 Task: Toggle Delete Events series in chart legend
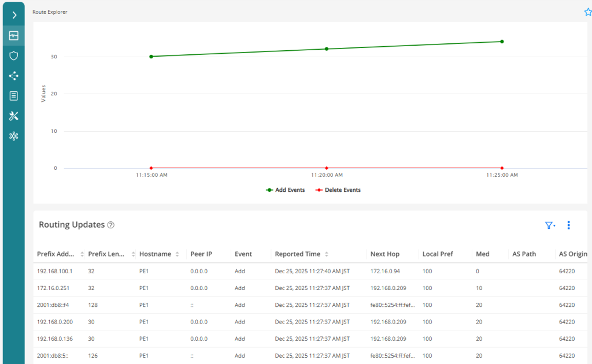pos(338,190)
